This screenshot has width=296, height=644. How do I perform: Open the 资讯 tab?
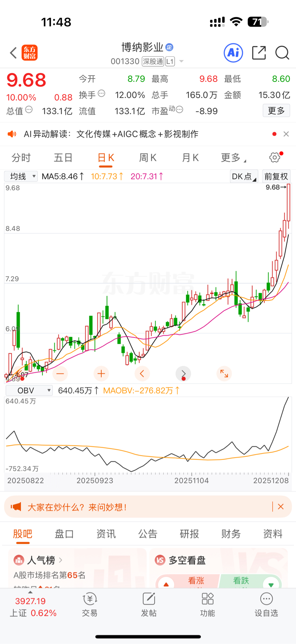click(106, 534)
